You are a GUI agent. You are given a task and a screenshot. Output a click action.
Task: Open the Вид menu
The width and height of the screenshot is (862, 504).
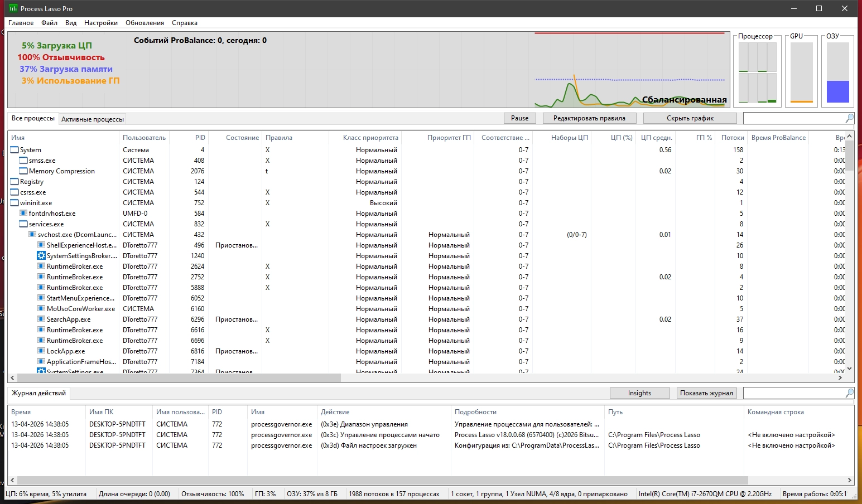pyautogui.click(x=71, y=23)
